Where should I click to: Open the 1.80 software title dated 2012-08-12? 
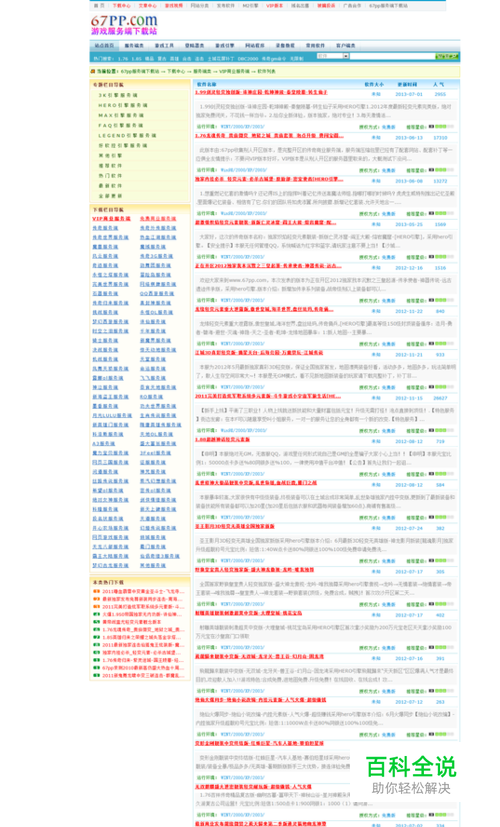(223, 440)
